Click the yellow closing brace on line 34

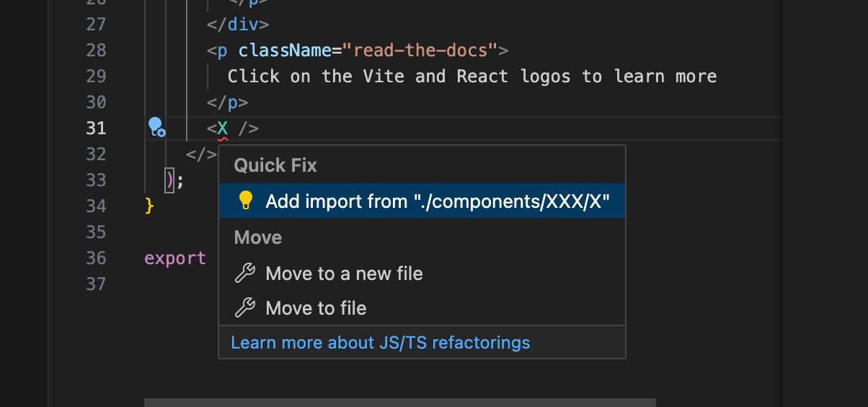pyautogui.click(x=149, y=206)
